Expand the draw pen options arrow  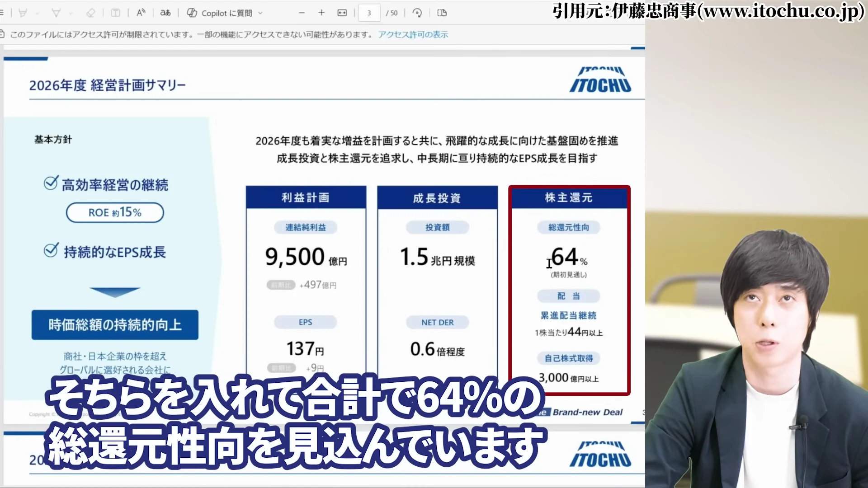[x=71, y=13]
